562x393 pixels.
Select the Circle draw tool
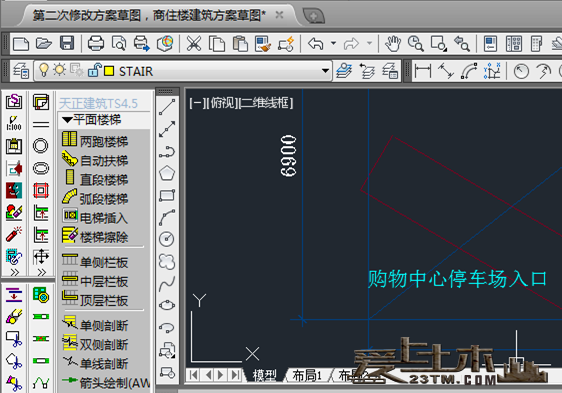pos(167,239)
